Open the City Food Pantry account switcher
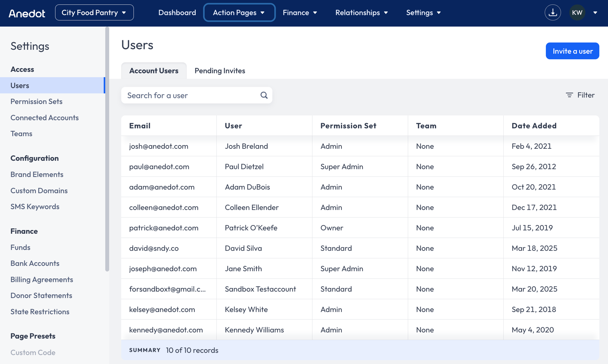This screenshot has height=364, width=608. point(94,13)
